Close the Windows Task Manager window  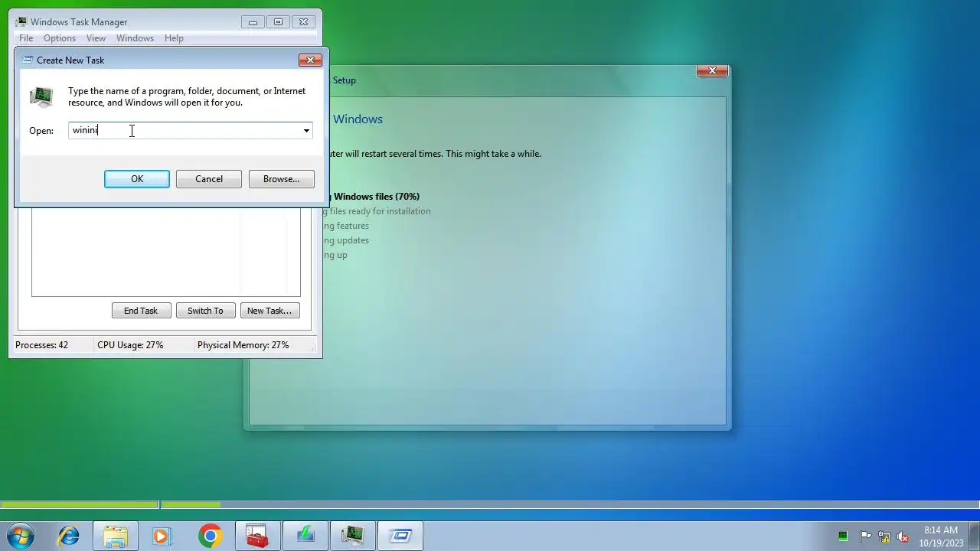303,22
